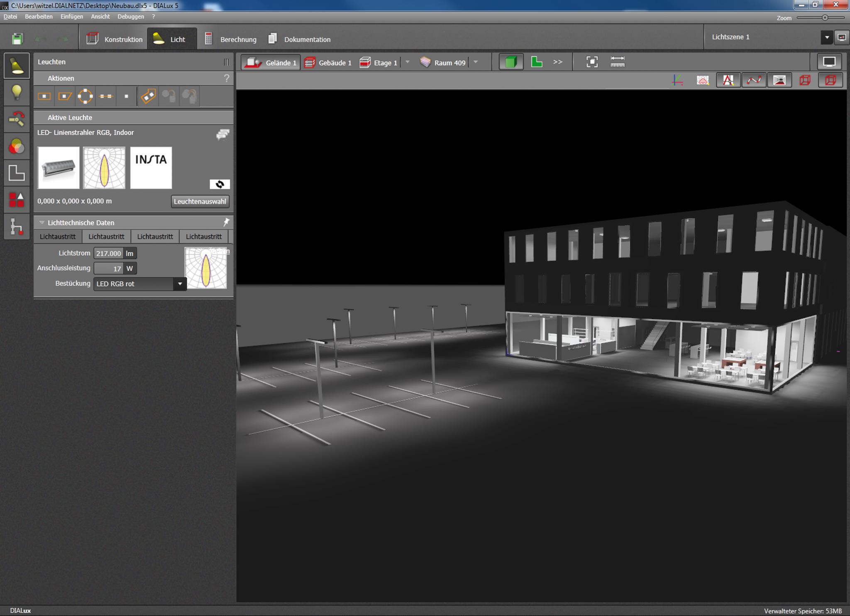This screenshot has width=850, height=616.
Task: Click the Lichtstrom value input field
Action: (x=109, y=253)
